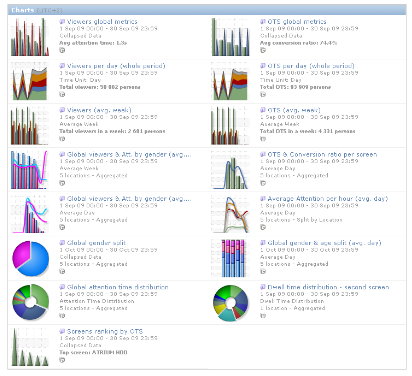Viewport: 412px width, 376px height.
Task: Open Dwell time distribution - second screen link
Action: [x=328, y=287]
